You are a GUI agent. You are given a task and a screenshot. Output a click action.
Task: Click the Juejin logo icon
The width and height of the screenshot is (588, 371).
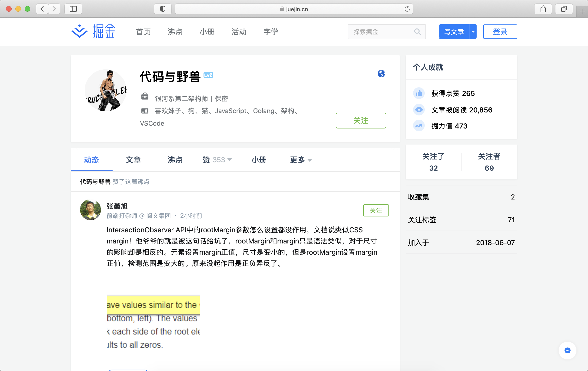pyautogui.click(x=79, y=31)
